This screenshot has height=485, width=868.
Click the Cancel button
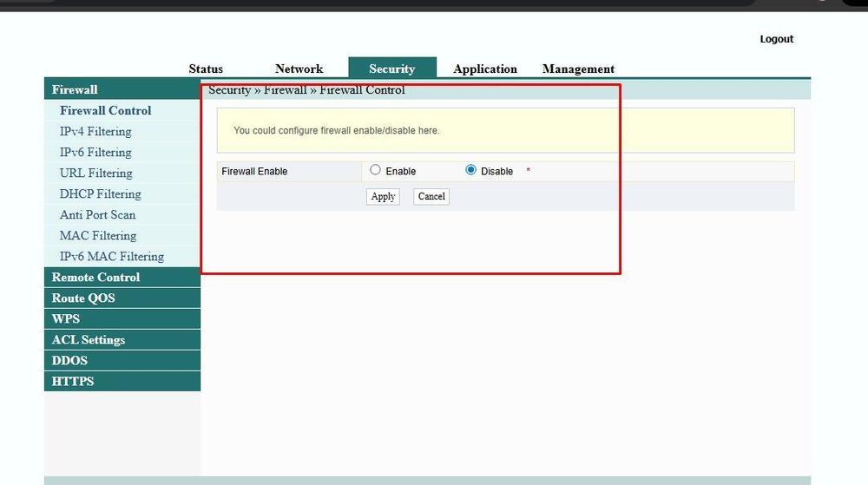[431, 196]
